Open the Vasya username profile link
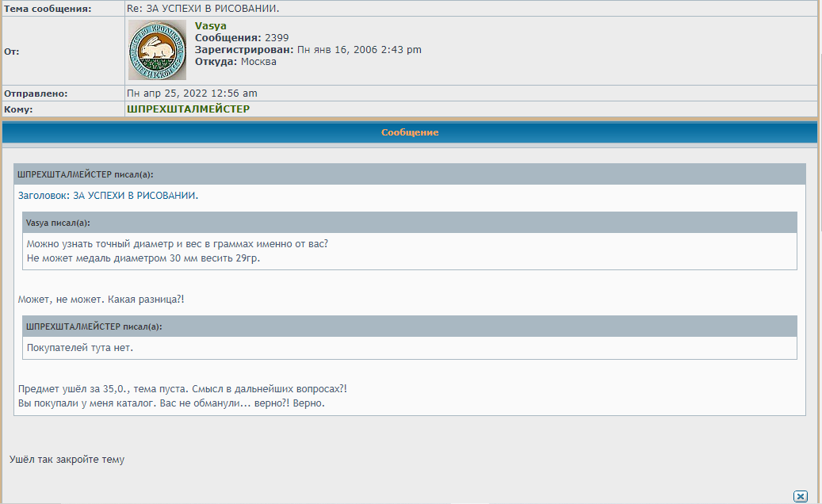The height and width of the screenshot is (504, 822). pos(210,26)
